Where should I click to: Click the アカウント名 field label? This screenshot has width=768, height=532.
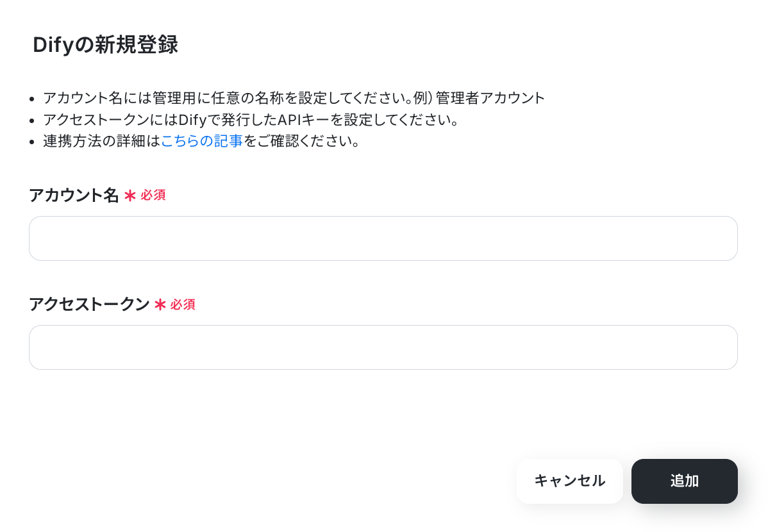(74, 195)
